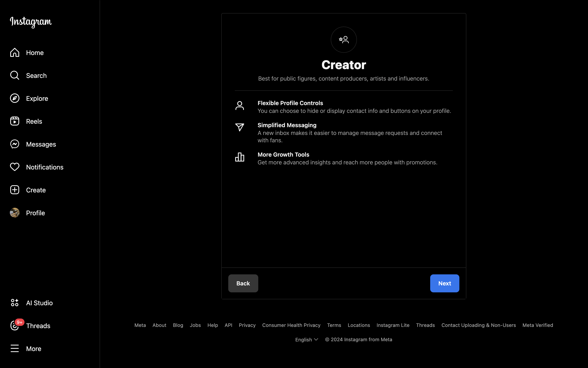The height and width of the screenshot is (368, 588).
Task: Click the Notifications heart icon
Action: (14, 167)
